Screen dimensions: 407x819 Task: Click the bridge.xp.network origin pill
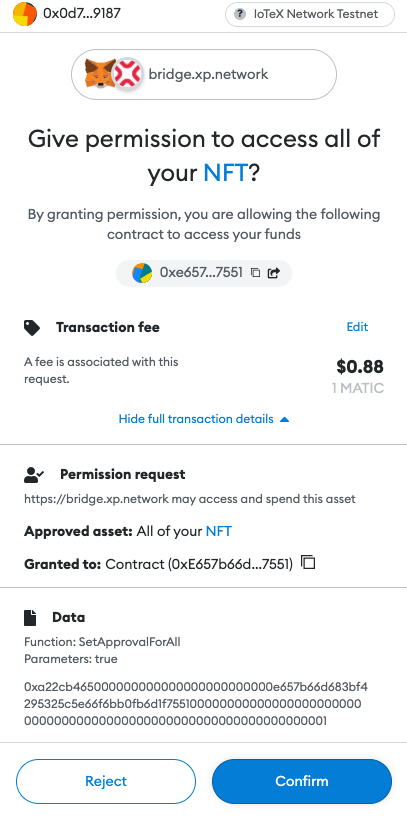(x=204, y=74)
